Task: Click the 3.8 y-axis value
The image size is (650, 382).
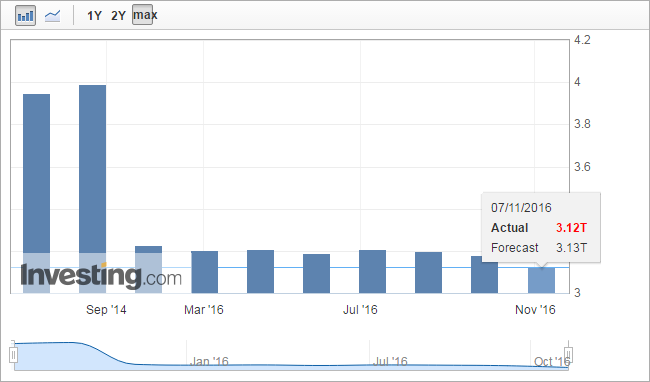Action: click(582, 124)
